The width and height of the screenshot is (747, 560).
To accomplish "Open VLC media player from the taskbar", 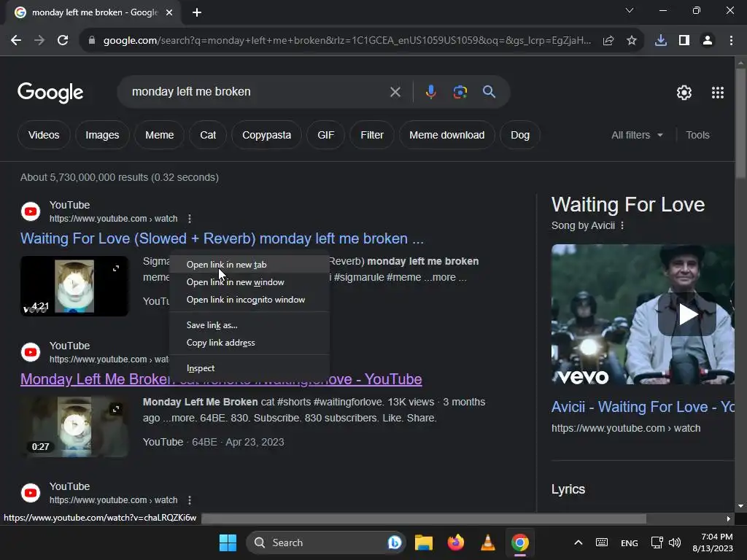I will [488, 542].
